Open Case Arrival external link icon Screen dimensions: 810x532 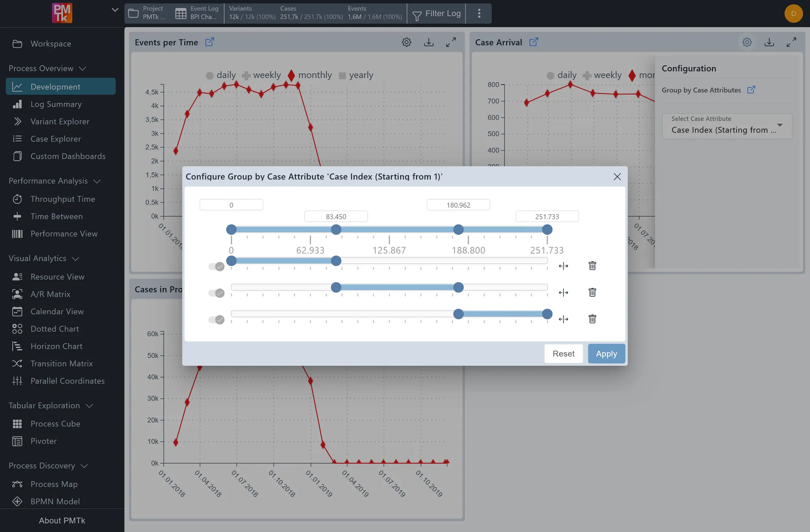coord(534,42)
